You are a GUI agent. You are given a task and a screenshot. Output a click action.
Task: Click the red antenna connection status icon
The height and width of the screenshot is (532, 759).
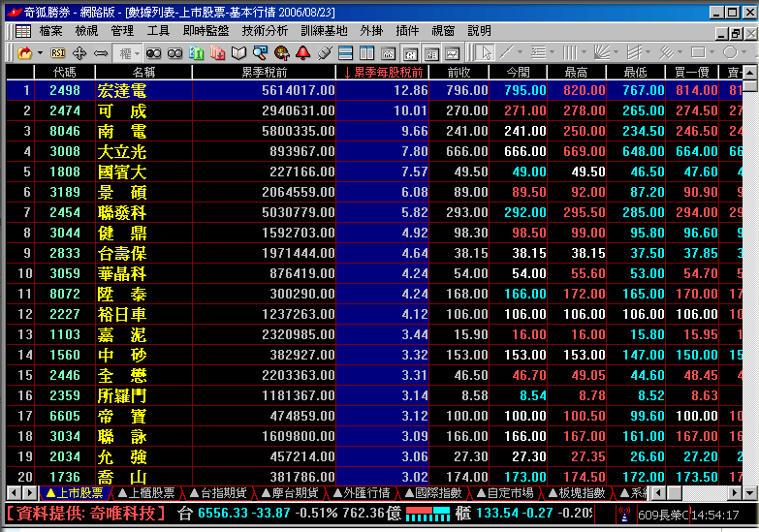pos(624,515)
